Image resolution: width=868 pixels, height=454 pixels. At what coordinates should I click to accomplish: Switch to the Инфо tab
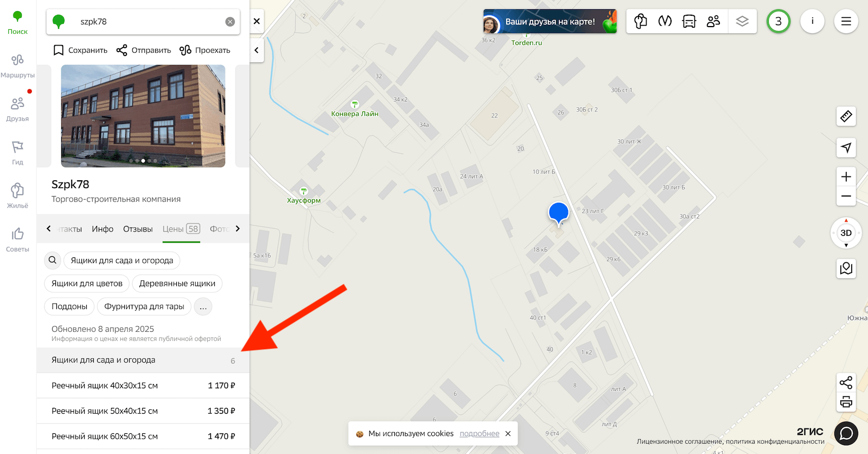pyautogui.click(x=103, y=229)
